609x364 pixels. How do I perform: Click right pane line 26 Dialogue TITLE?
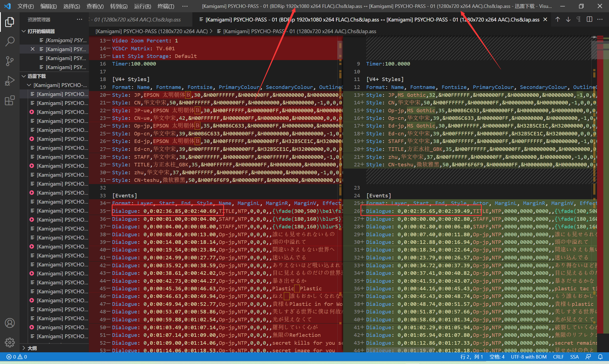click(481, 211)
